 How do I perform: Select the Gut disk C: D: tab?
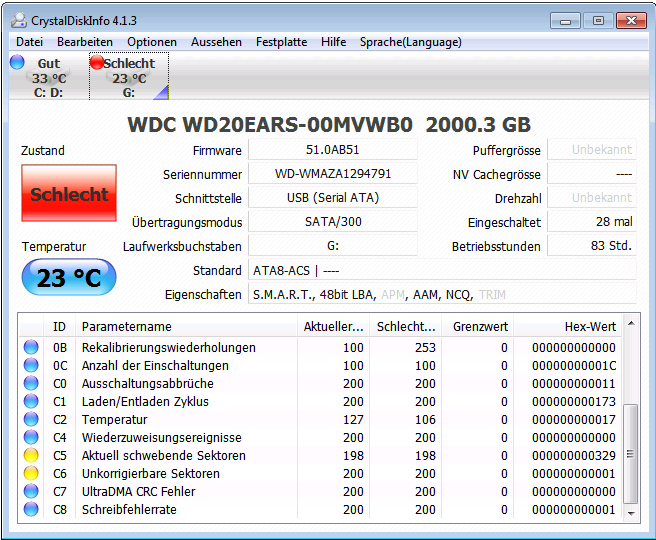pos(48,77)
